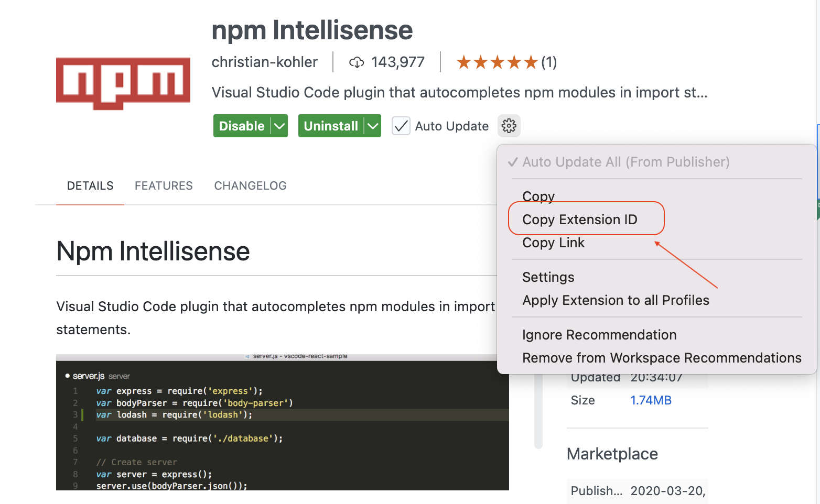Viewport: 820px width, 504px height.
Task: Click the christian-kohler publisher link
Action: 265,62
